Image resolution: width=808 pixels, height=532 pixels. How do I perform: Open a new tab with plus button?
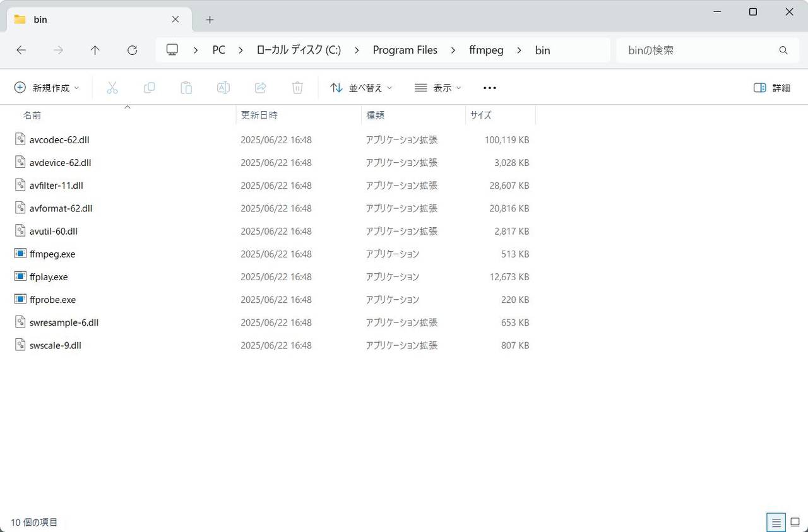pos(210,20)
